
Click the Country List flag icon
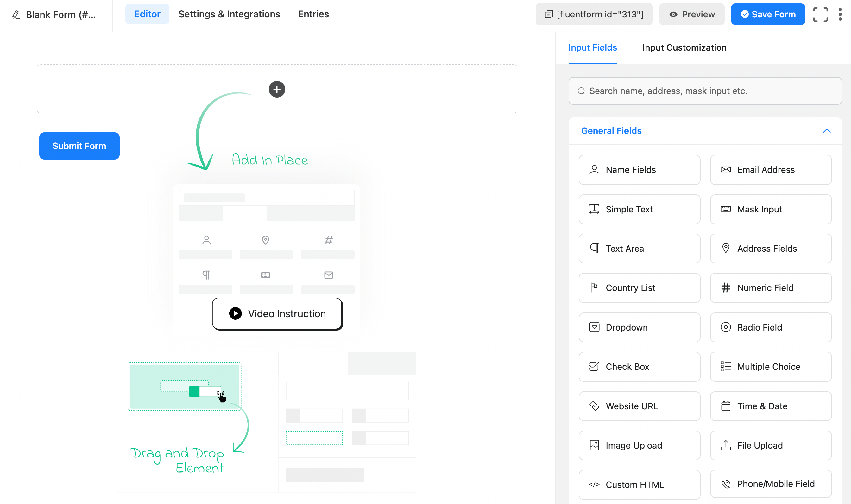tap(594, 288)
